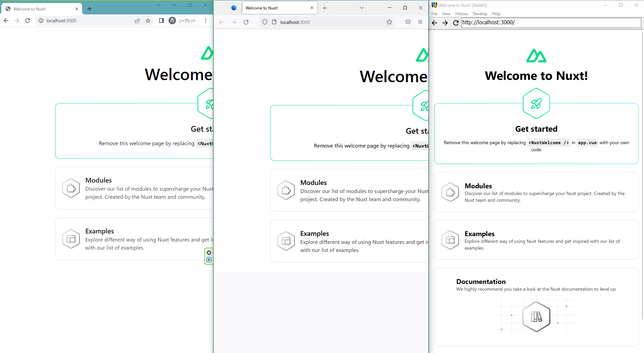Select the Welcome to Nuxt! tab in Chrome

[x=42, y=9]
